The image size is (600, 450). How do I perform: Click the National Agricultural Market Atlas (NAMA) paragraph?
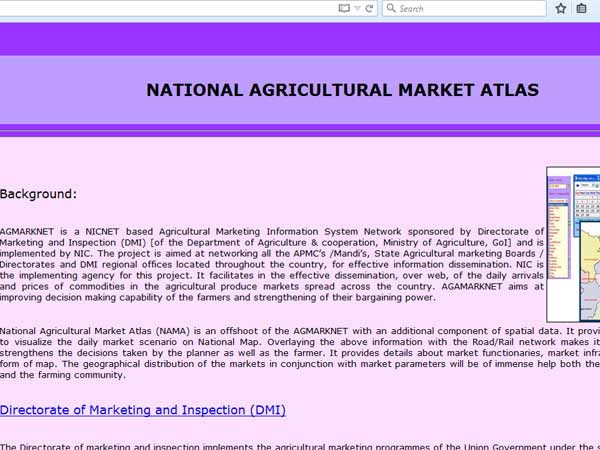click(300, 353)
